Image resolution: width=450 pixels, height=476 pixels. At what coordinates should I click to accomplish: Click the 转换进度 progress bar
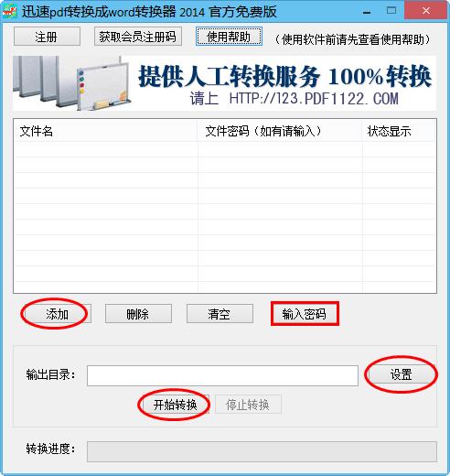[262, 451]
